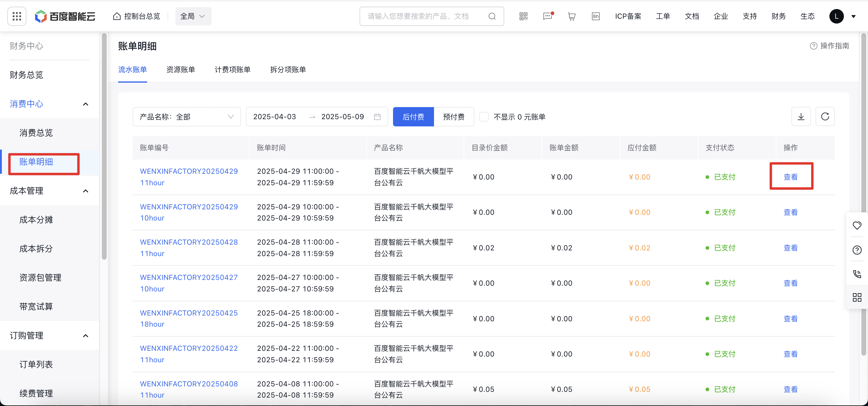
Task: Switch to the 计费项账单 tab
Action: click(232, 69)
